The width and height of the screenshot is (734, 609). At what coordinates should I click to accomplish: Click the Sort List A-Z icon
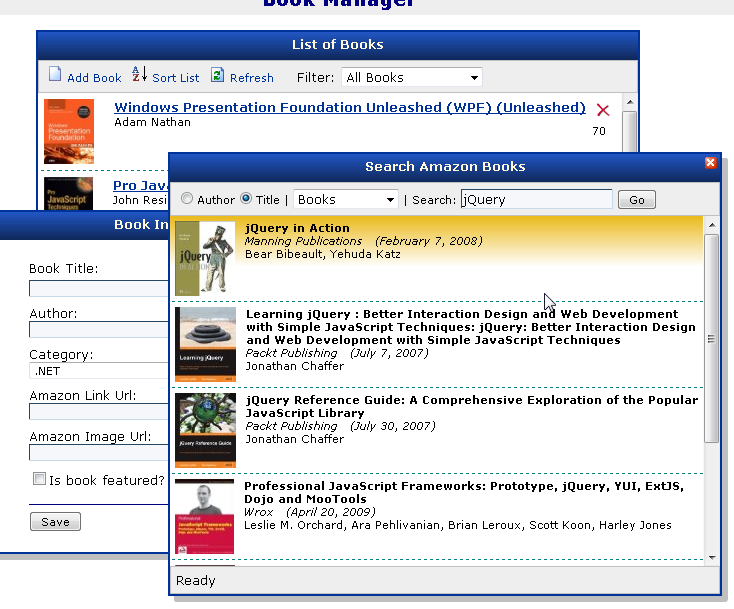click(x=139, y=75)
